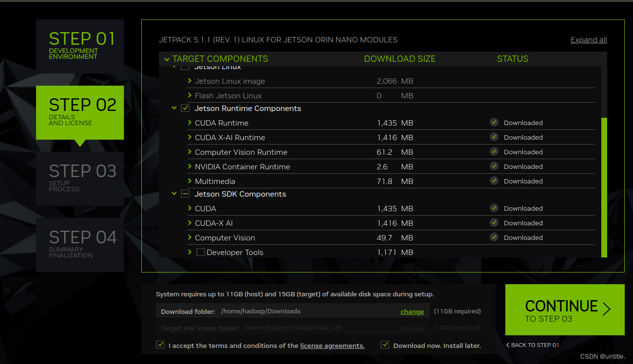Click Back to Step 01 link
633x364 pixels.
535,345
